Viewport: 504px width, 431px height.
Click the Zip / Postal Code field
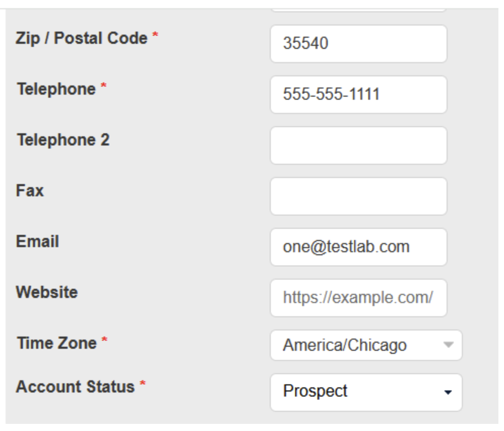click(x=358, y=44)
